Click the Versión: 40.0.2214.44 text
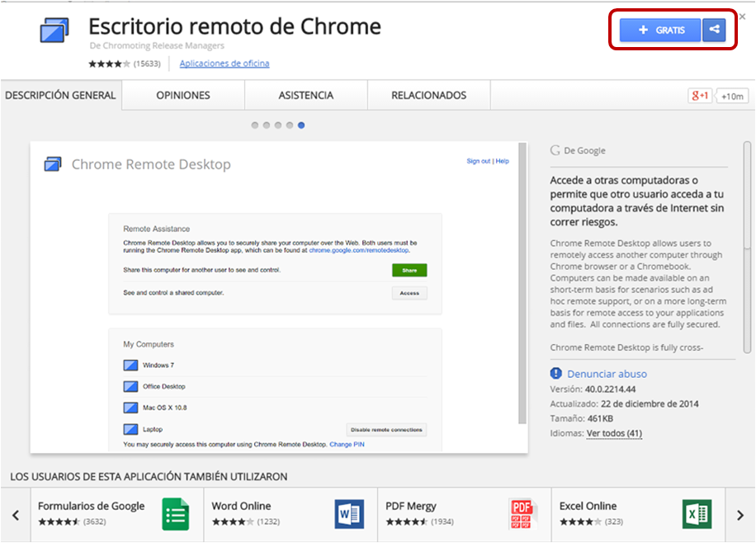The image size is (756, 543). click(x=593, y=390)
